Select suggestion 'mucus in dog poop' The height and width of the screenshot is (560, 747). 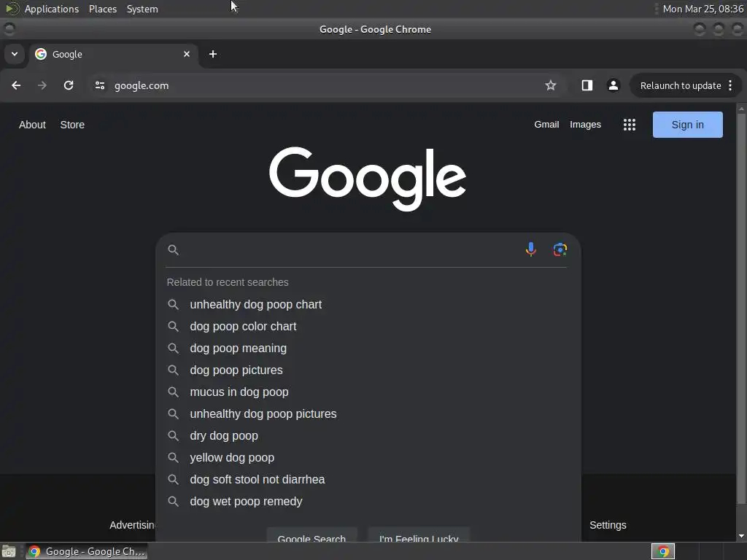tap(239, 392)
